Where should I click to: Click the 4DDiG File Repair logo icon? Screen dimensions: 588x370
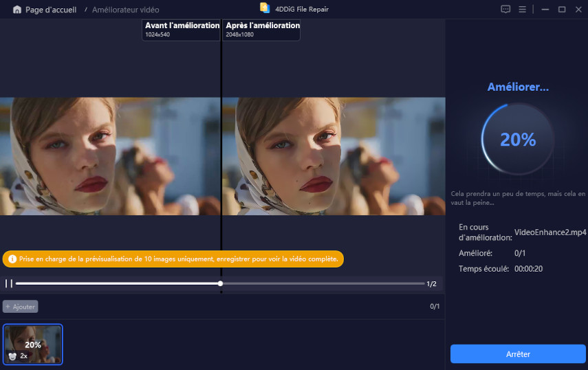(265, 8)
